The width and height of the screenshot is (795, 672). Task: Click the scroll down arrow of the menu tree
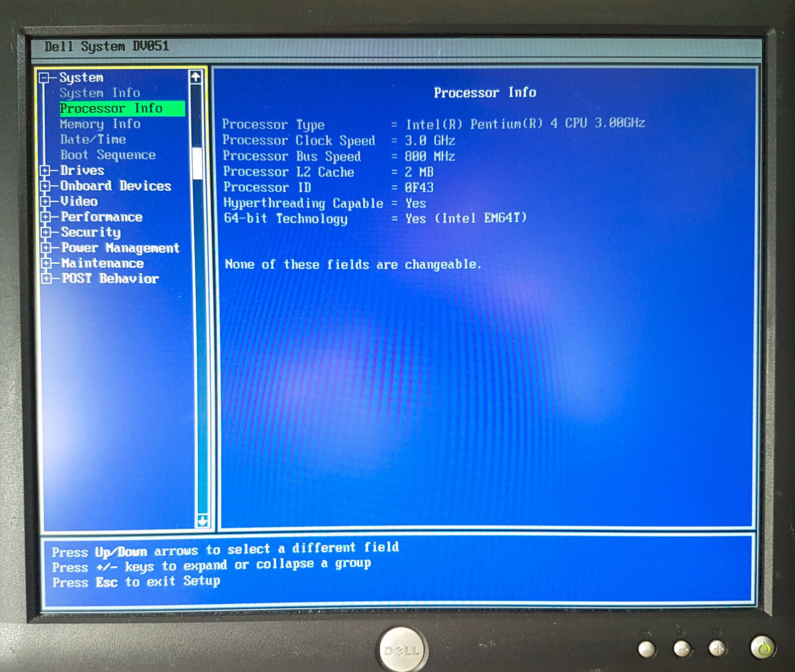tap(202, 521)
